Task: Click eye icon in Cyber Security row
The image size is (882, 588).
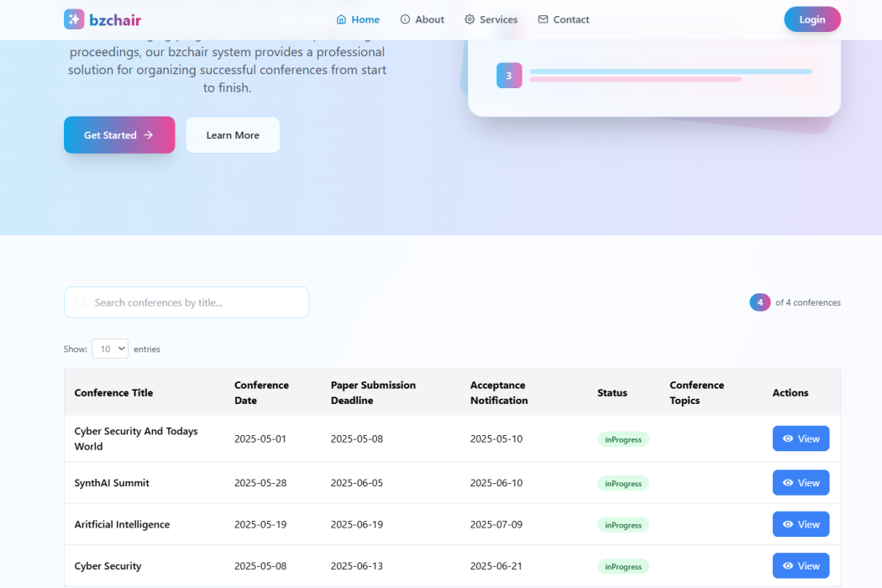Action: (788, 566)
